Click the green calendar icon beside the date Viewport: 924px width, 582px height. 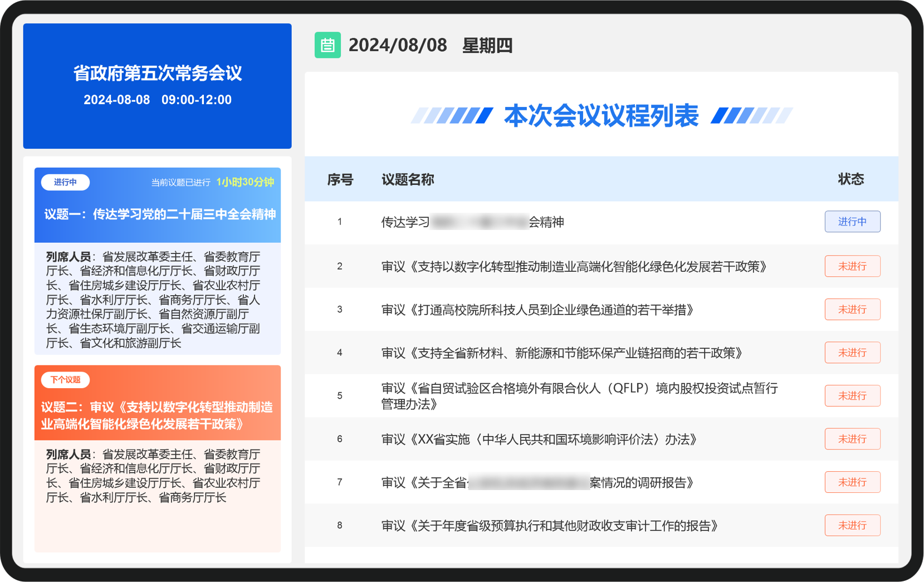click(x=327, y=45)
